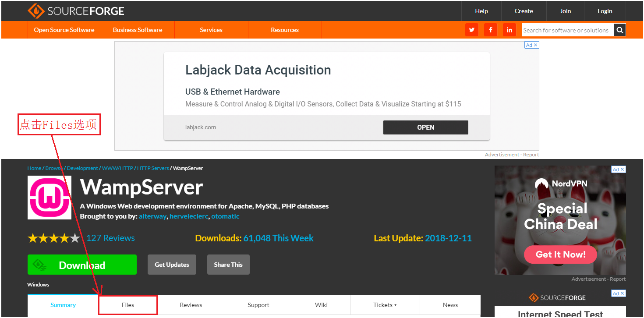Click the Windows platform label
644x318 pixels.
pos(39,285)
